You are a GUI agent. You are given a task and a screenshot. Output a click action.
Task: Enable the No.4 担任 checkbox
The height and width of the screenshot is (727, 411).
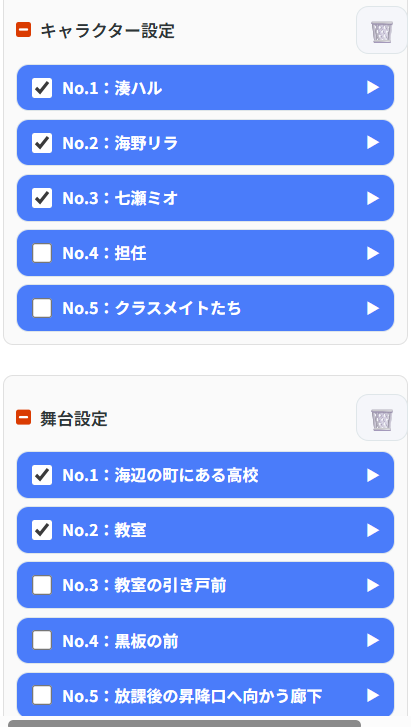[42, 253]
